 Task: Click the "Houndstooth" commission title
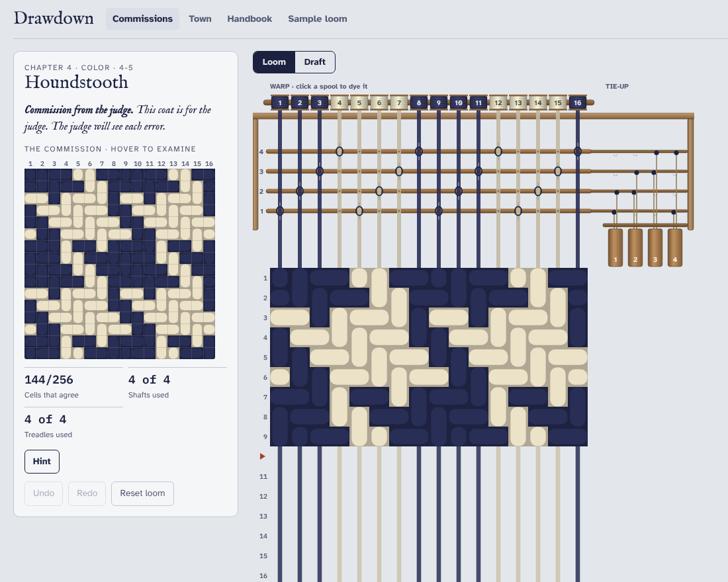click(x=77, y=82)
